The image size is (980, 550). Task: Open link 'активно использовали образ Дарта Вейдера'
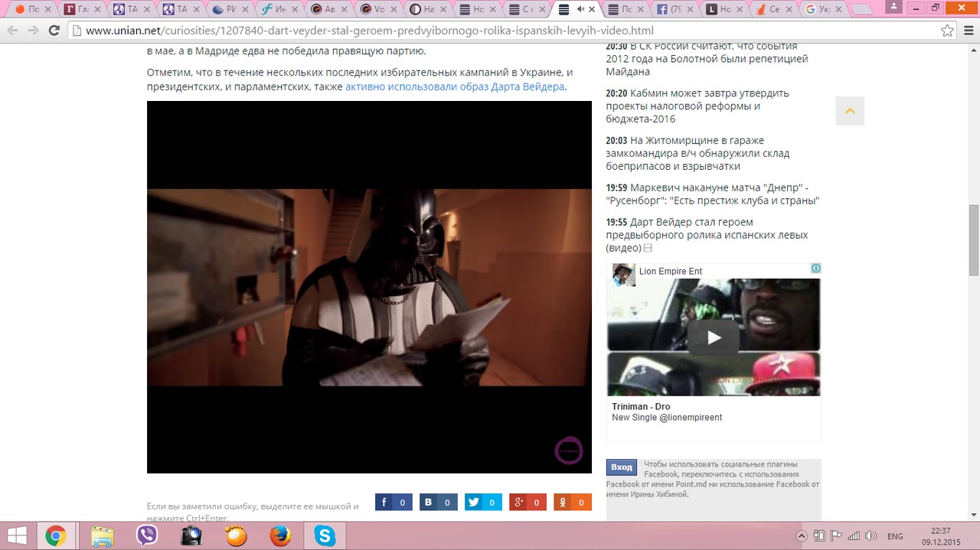pyautogui.click(x=455, y=86)
